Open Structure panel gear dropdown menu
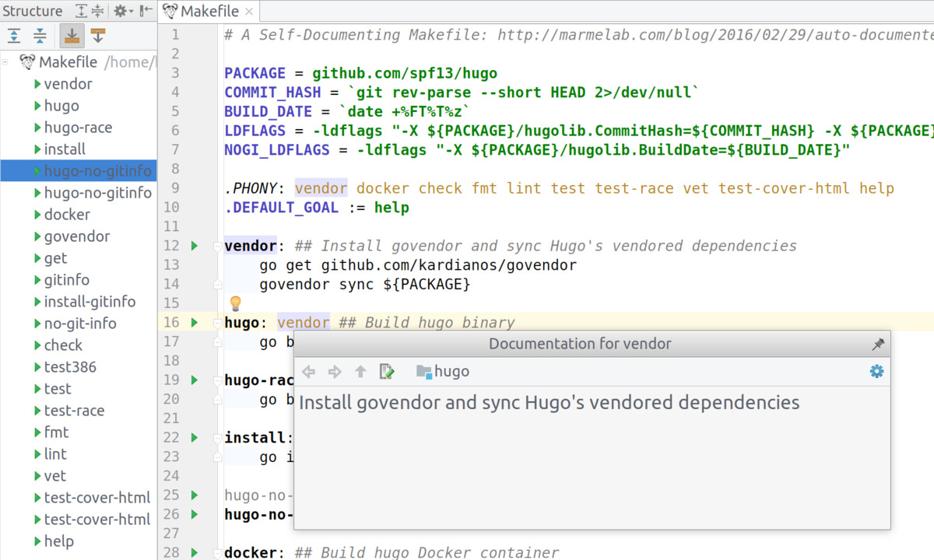The height and width of the screenshot is (560, 934). coord(124,11)
